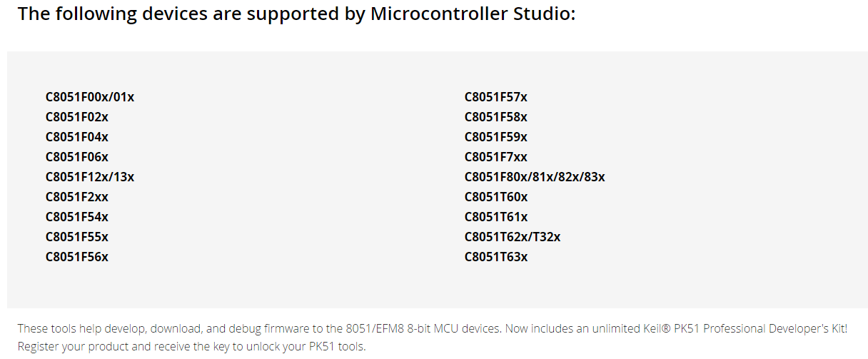The width and height of the screenshot is (868, 359).
Task: Select C8051F7xx device name
Action: (x=496, y=157)
